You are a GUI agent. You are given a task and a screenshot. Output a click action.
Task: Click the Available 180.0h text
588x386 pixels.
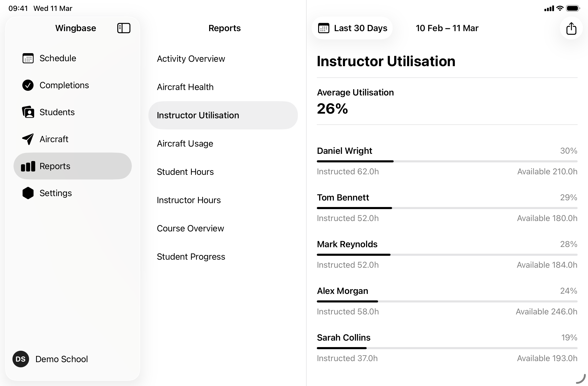[x=547, y=218]
